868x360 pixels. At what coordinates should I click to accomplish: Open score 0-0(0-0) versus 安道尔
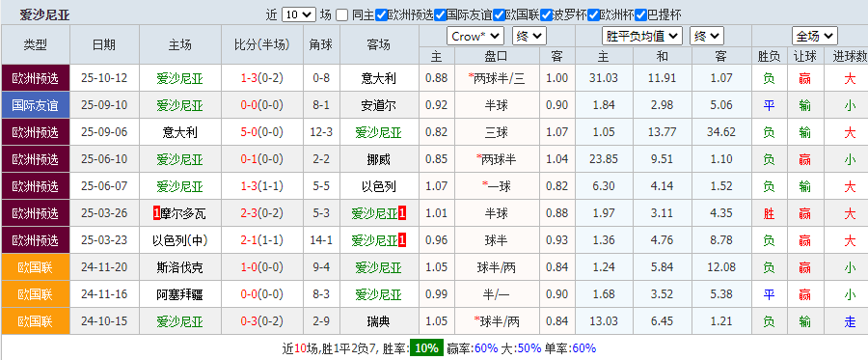[x=262, y=106]
